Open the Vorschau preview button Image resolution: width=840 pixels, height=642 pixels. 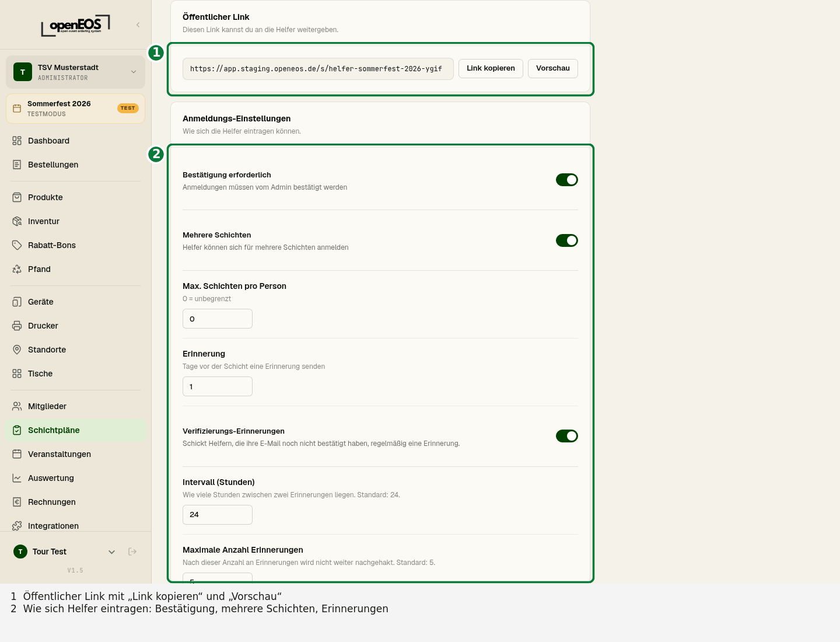[x=553, y=68]
